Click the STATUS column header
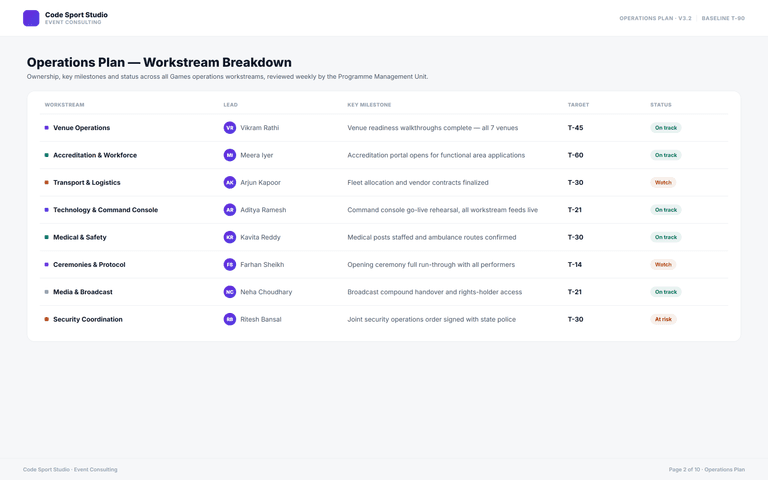The width and height of the screenshot is (768, 480). [661, 105]
